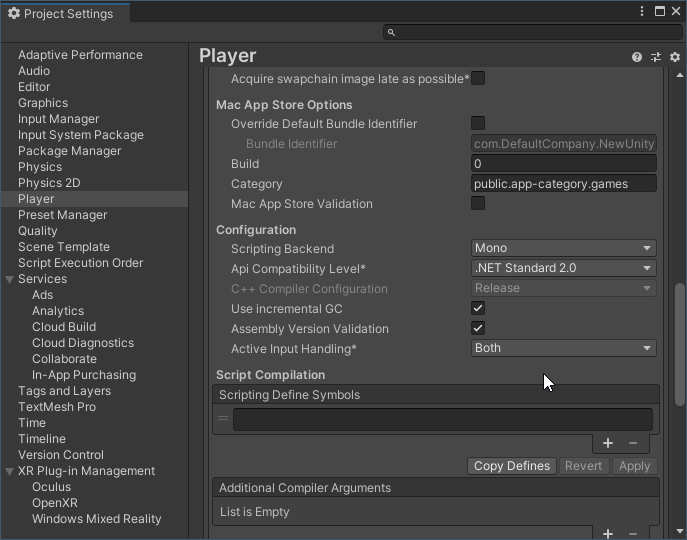Select Script Execution Order
Image resolution: width=687 pixels, height=540 pixels.
pyautogui.click(x=80, y=263)
